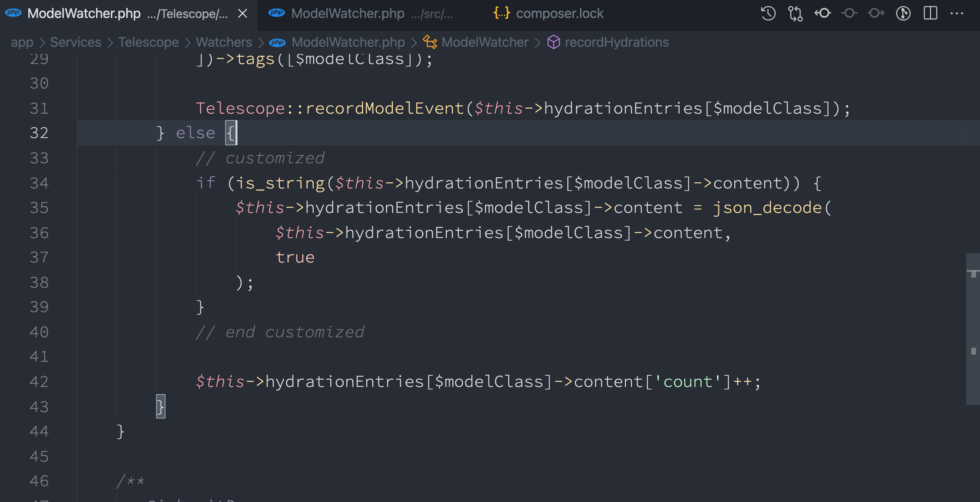Click the ModelWatcher class icon in breadcrumb
980x502 pixels.
tap(430, 42)
